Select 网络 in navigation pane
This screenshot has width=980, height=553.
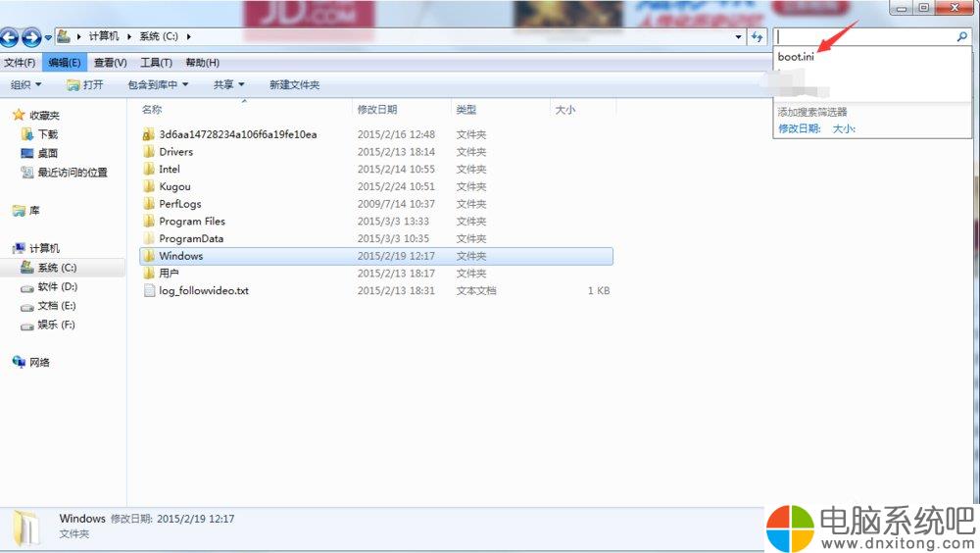(x=39, y=362)
